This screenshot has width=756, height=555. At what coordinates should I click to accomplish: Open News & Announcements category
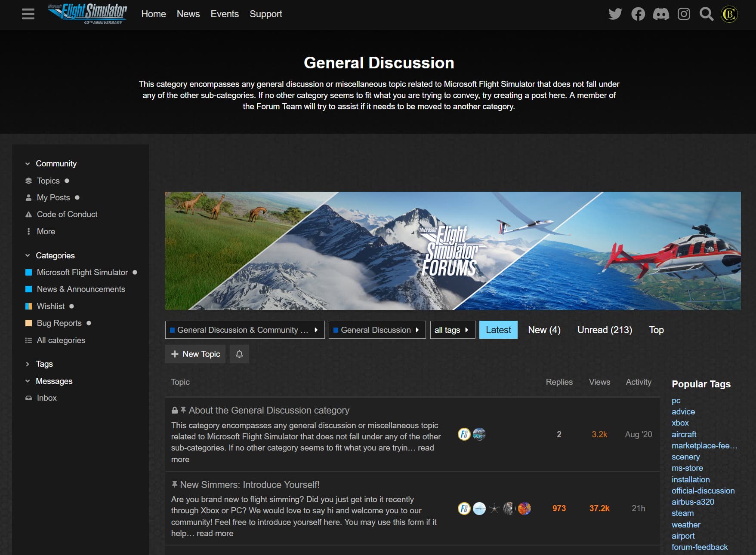81,289
